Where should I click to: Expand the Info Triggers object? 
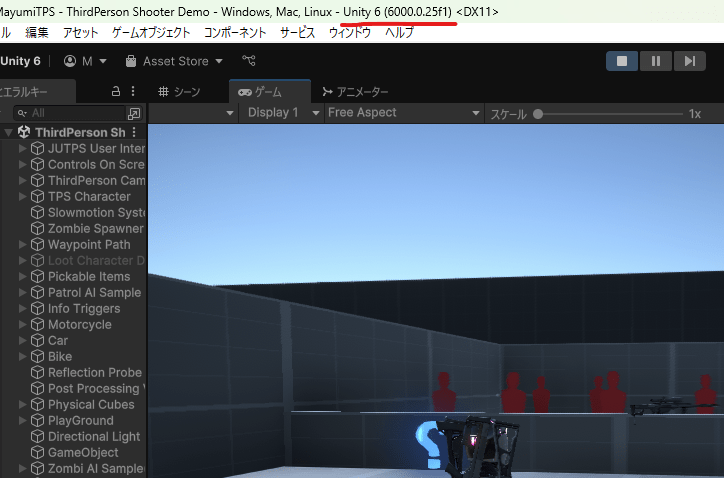coord(22,309)
